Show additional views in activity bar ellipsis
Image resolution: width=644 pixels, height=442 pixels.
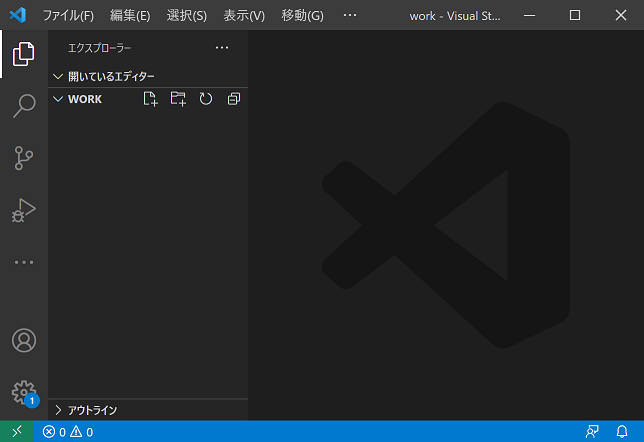pos(24,262)
